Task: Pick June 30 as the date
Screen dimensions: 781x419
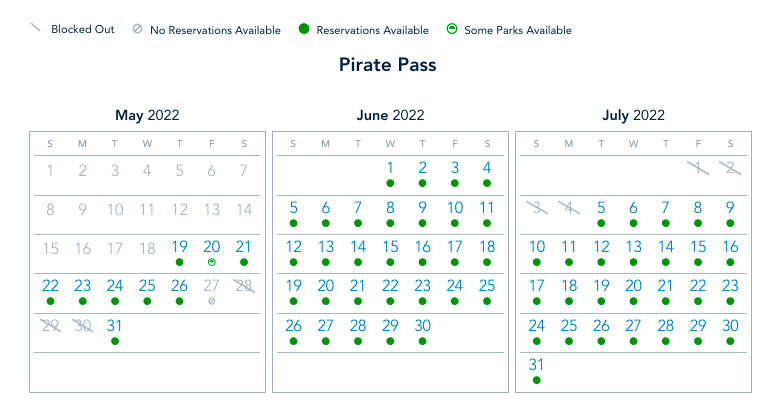Action: (422, 326)
